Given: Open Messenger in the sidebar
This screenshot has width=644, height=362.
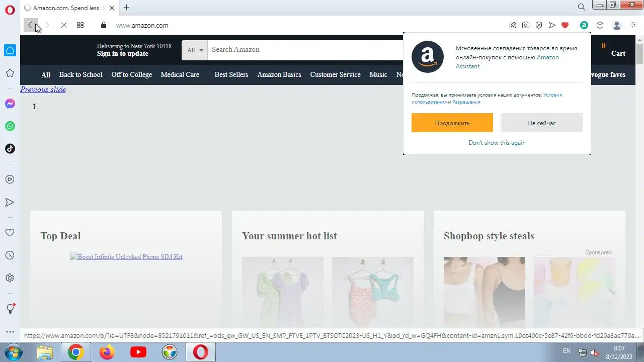Looking at the screenshot, I should pos(10,104).
